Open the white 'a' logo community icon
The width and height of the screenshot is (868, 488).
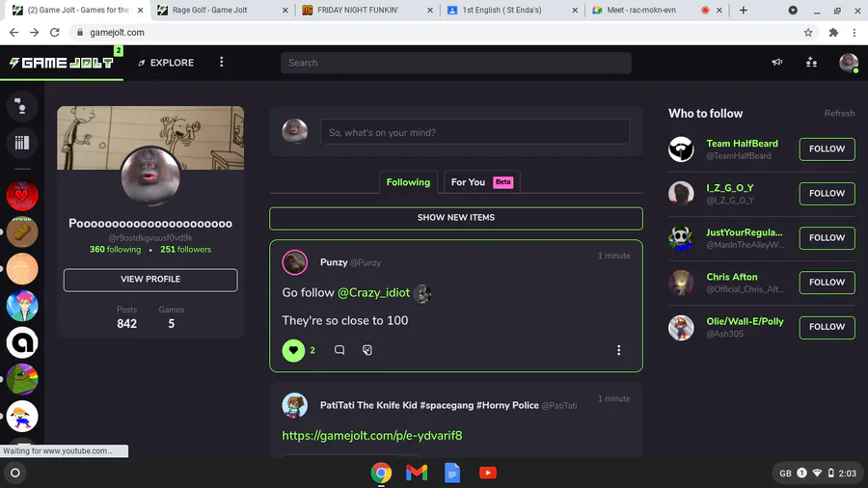[22, 342]
